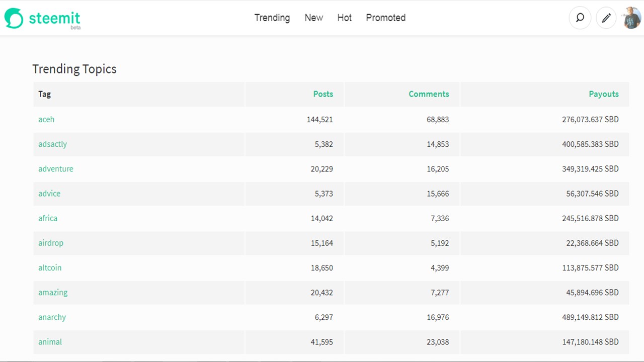Open the search magnifier icon
This screenshot has width=644, height=362.
coord(580,18)
